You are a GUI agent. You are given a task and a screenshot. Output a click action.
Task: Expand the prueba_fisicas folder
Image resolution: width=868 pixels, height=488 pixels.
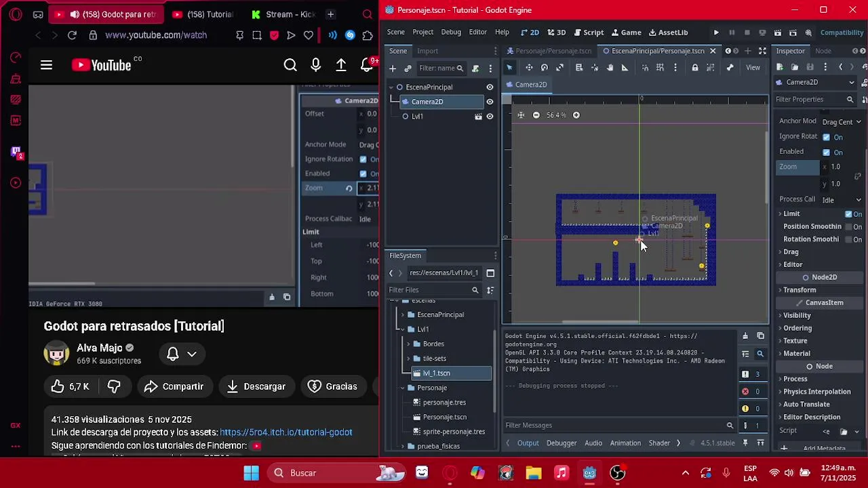click(403, 446)
